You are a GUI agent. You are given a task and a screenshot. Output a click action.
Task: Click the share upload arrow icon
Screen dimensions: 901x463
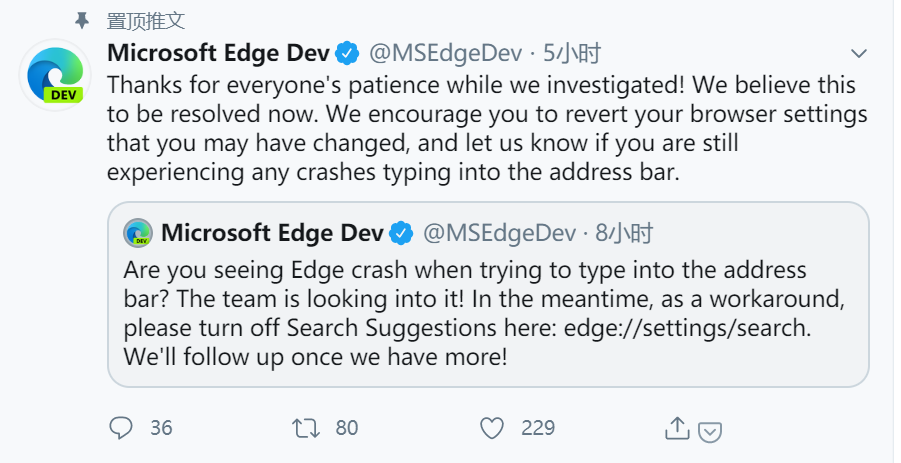pyautogui.click(x=677, y=428)
